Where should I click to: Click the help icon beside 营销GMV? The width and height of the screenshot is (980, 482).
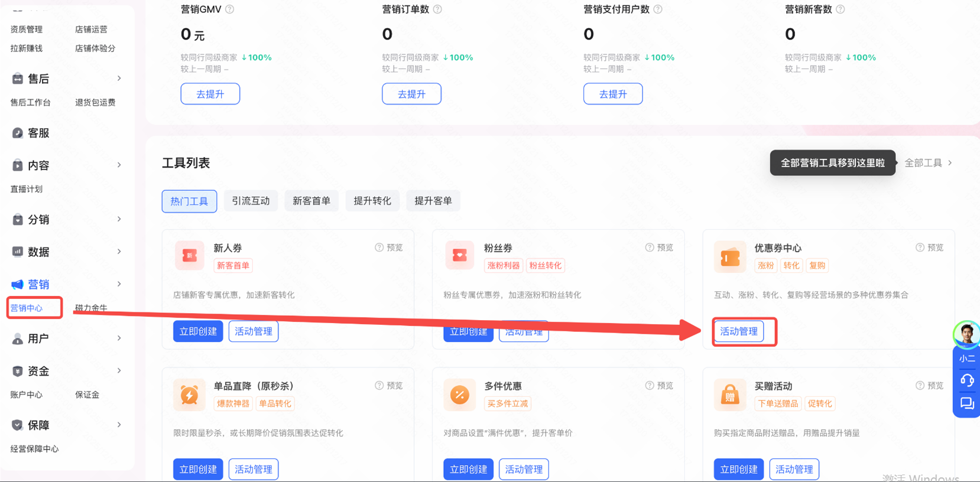[230, 9]
